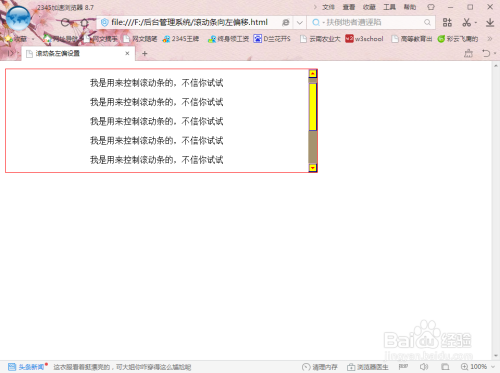Open the 终身领工资 bookmark

(x=228, y=39)
